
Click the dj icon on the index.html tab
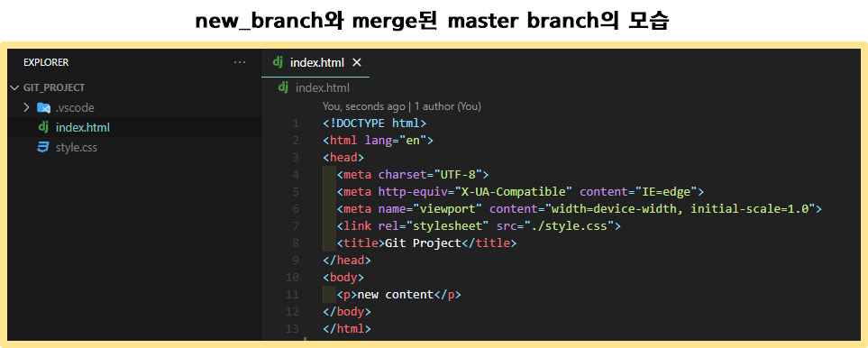pos(278,62)
